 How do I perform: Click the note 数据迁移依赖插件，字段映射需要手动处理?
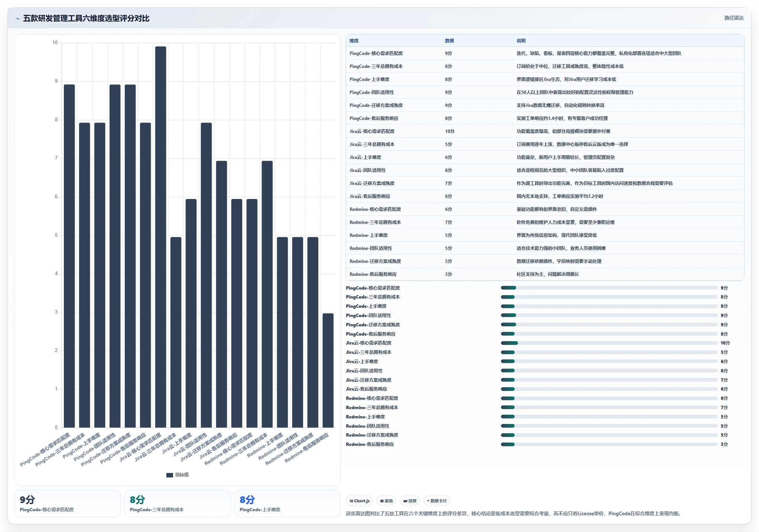[559, 261]
